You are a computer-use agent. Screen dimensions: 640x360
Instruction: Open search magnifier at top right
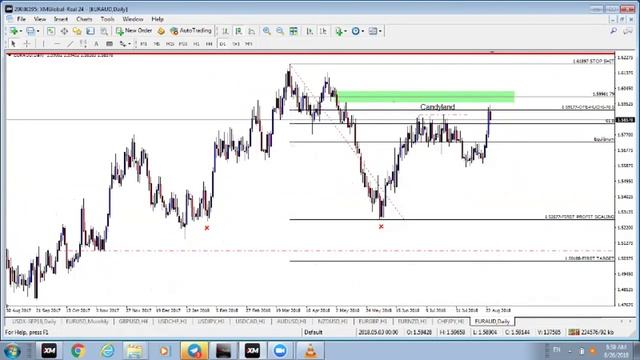pyautogui.click(x=613, y=31)
